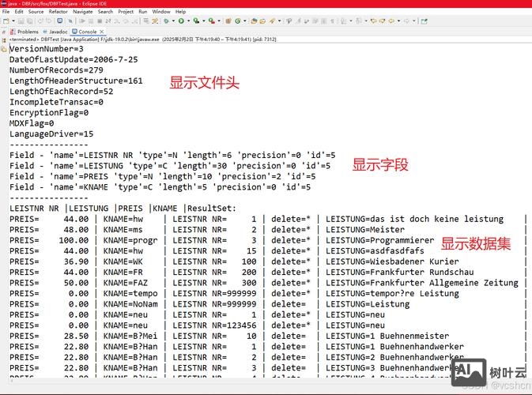The height and width of the screenshot is (395, 532).
Task: Click the Save icon in toolbar
Action: 21,21
